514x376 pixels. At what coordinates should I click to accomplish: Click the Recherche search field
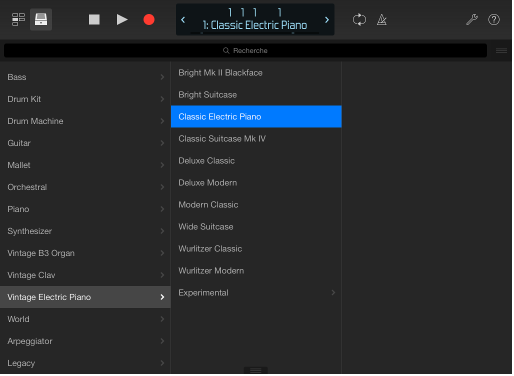click(245, 50)
